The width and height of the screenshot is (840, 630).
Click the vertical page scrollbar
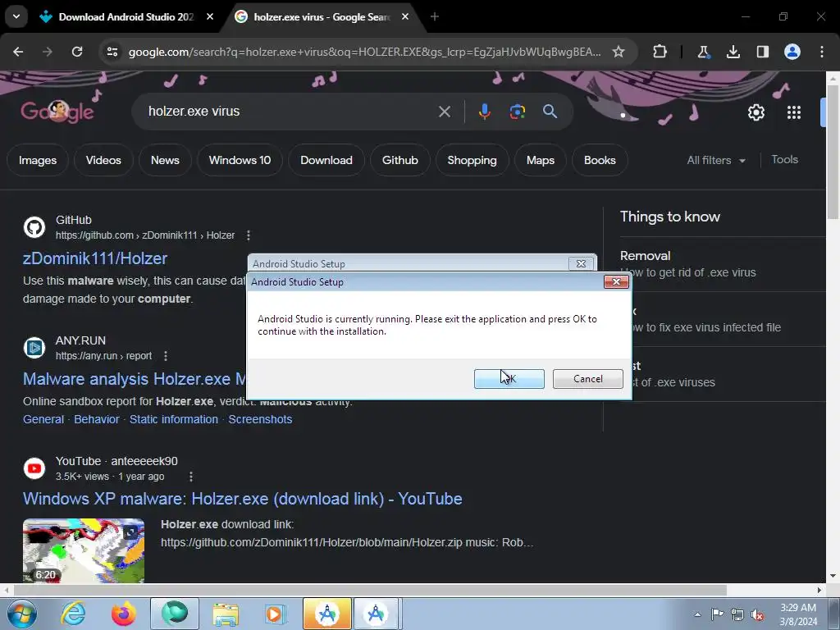(x=833, y=153)
